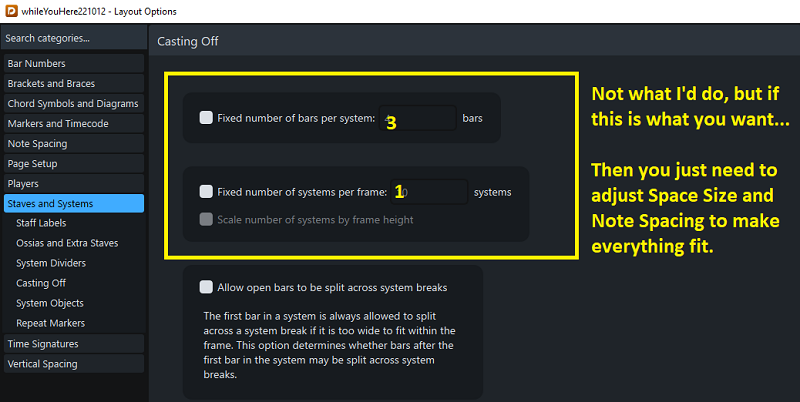Click the Search categories field
Screen dimensions: 800x402
[72, 39]
